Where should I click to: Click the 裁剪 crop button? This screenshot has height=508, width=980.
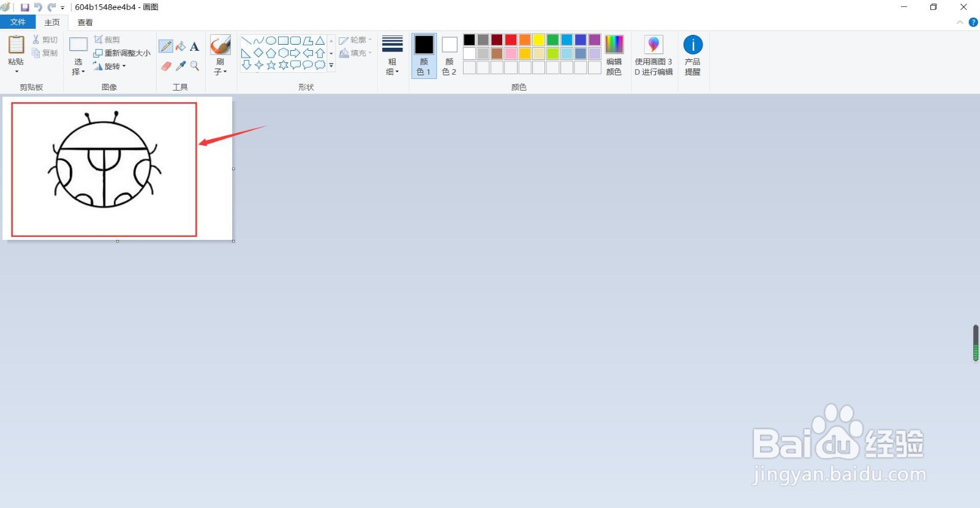click(x=107, y=40)
